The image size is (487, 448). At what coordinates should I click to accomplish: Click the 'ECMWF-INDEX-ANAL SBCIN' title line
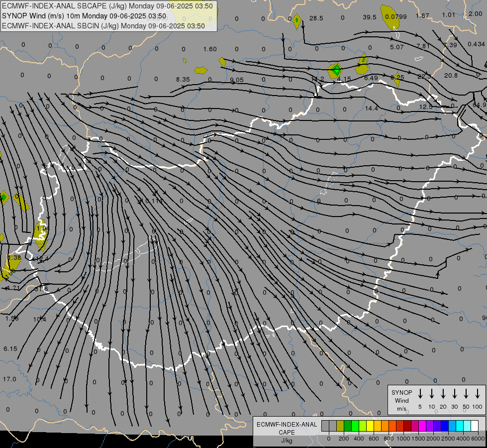pyautogui.click(x=103, y=26)
